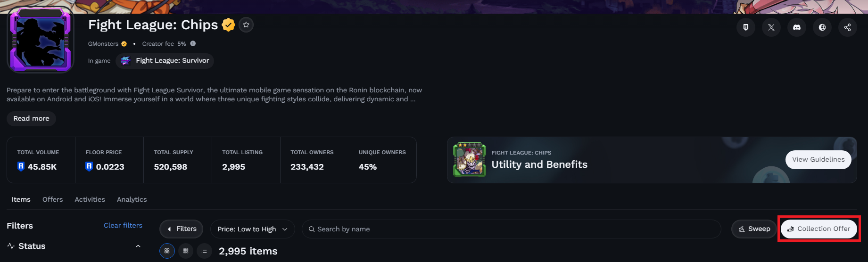Click the Collection Offer button
This screenshot has height=262, width=868.
[x=819, y=229]
